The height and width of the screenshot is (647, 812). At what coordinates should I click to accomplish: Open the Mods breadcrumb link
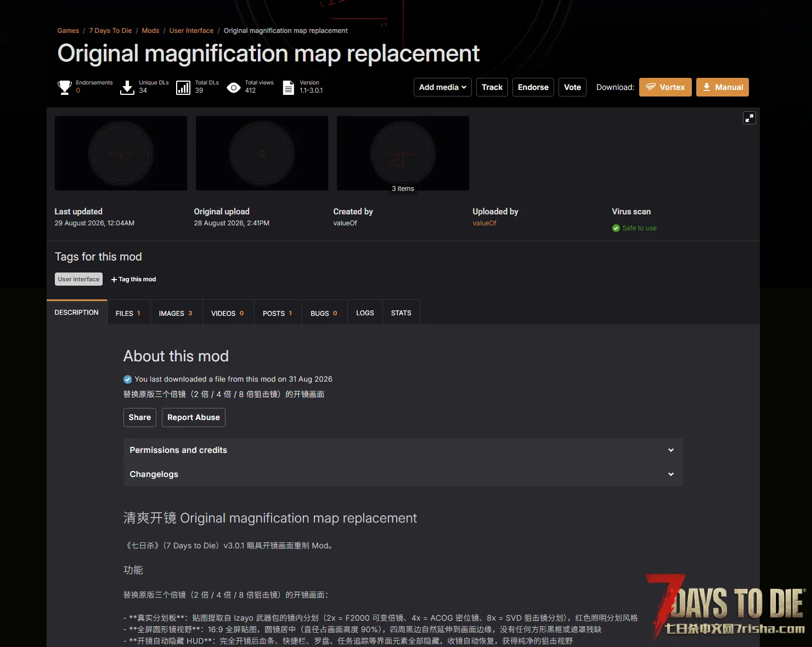[x=150, y=31]
